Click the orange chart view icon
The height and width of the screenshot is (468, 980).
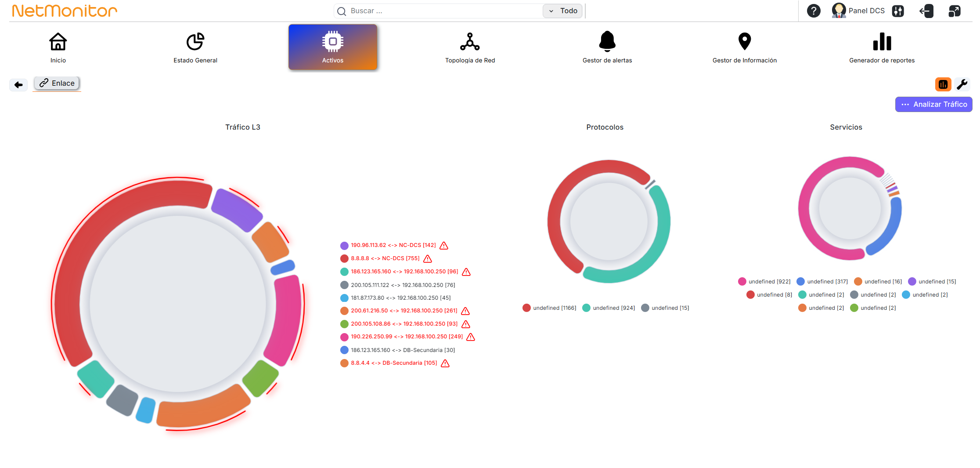943,84
